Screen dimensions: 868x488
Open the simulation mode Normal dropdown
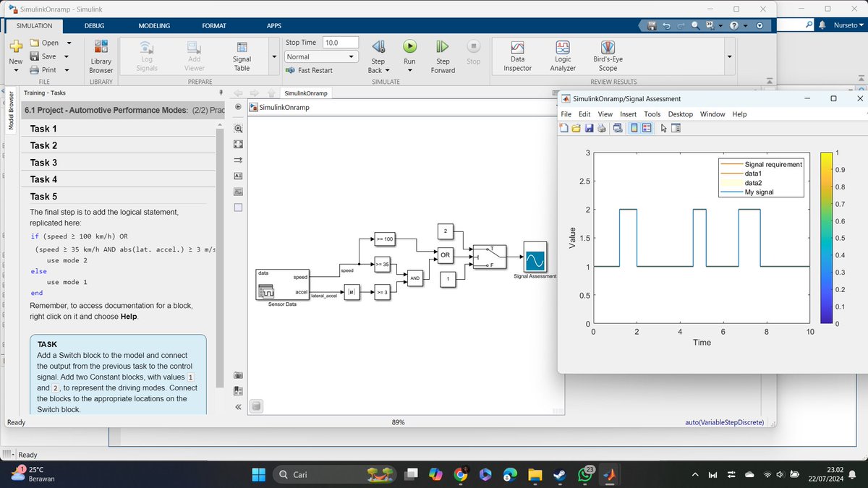[321, 56]
